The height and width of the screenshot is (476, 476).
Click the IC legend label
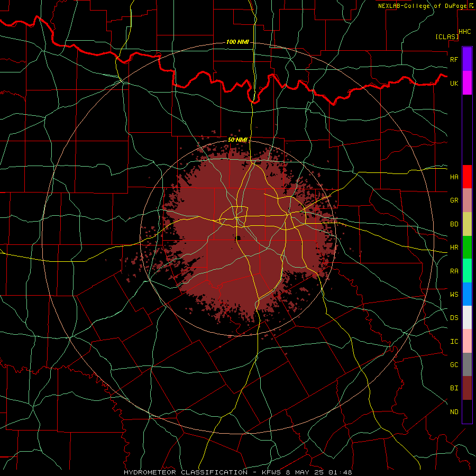(x=454, y=342)
